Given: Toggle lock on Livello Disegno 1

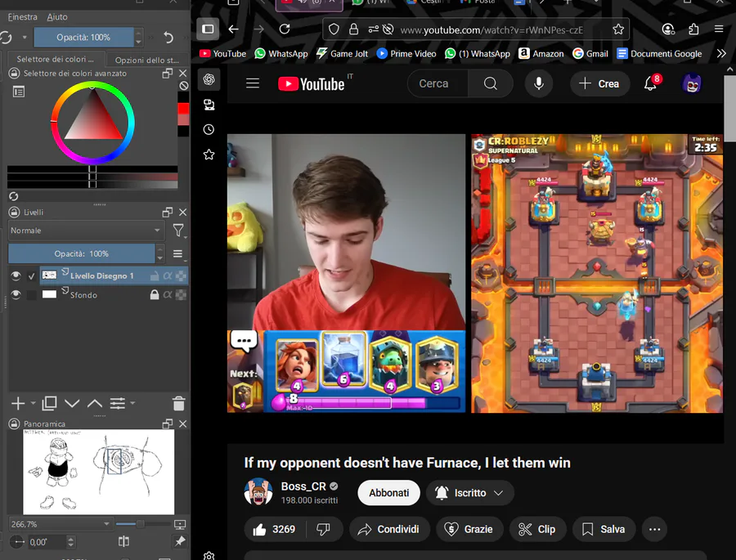Looking at the screenshot, I should pos(154,276).
